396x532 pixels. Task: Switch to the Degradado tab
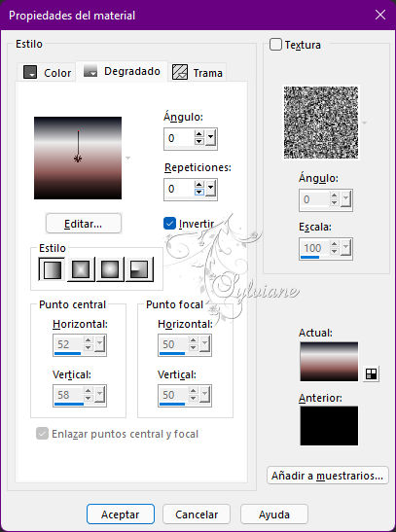[122, 71]
